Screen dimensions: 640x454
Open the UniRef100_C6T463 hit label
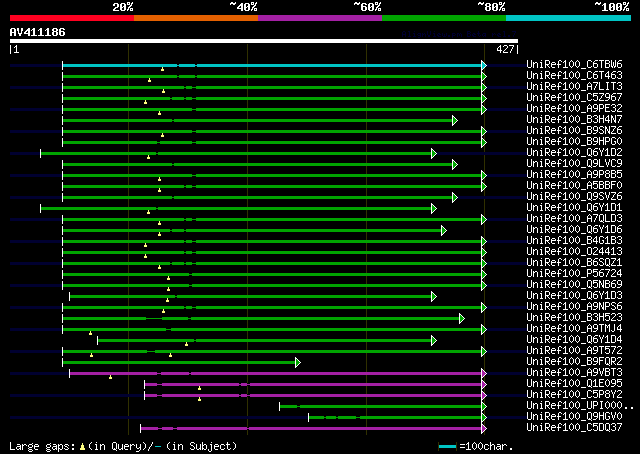click(x=574, y=76)
